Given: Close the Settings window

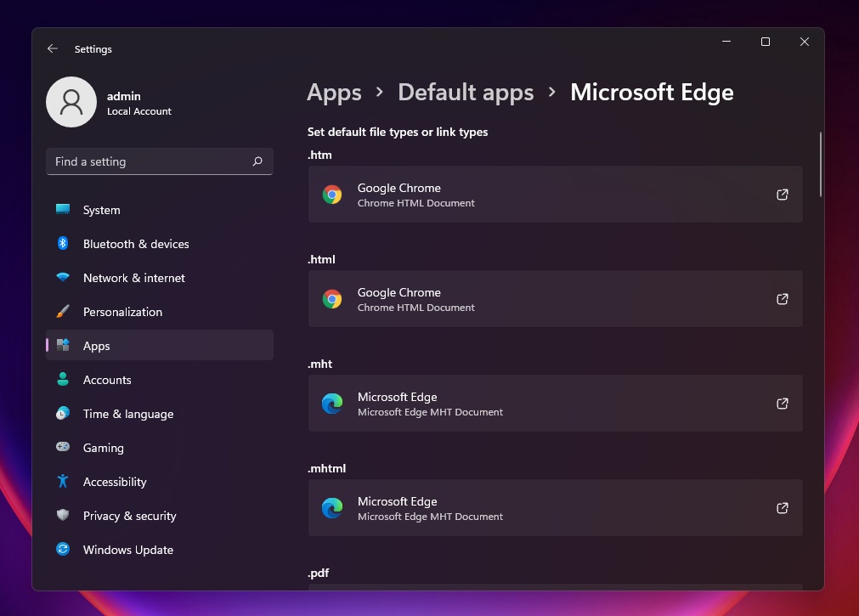Looking at the screenshot, I should 805,42.
